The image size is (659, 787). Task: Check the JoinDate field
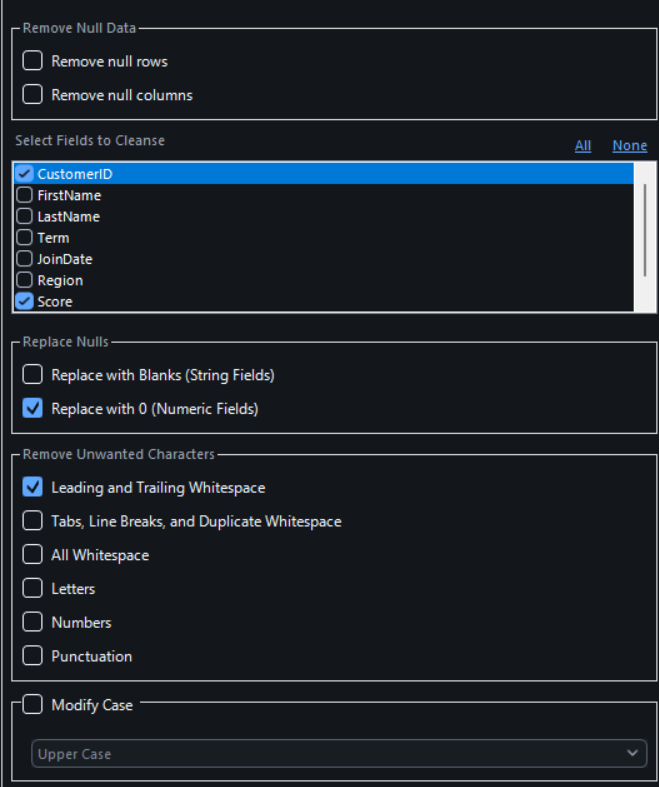point(25,259)
